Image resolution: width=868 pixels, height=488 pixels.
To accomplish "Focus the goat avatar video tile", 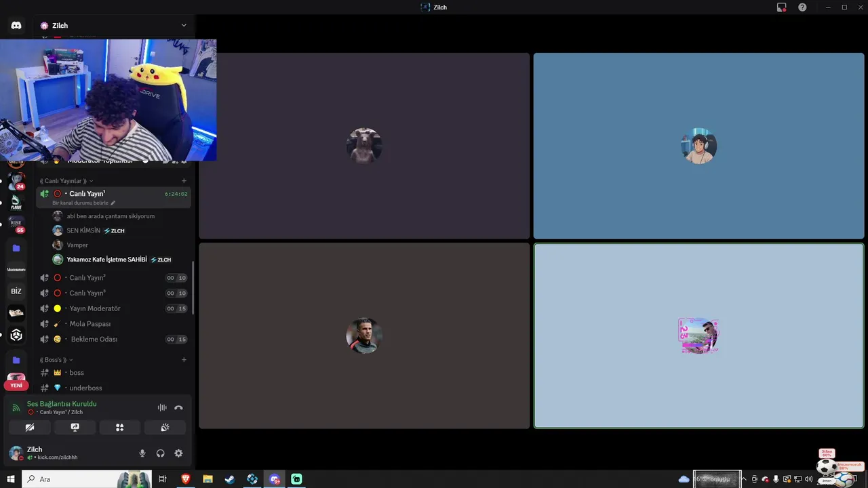I will (364, 146).
